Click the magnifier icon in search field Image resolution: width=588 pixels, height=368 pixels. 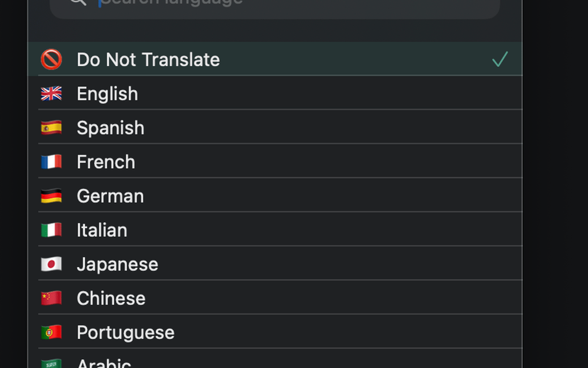click(78, 2)
